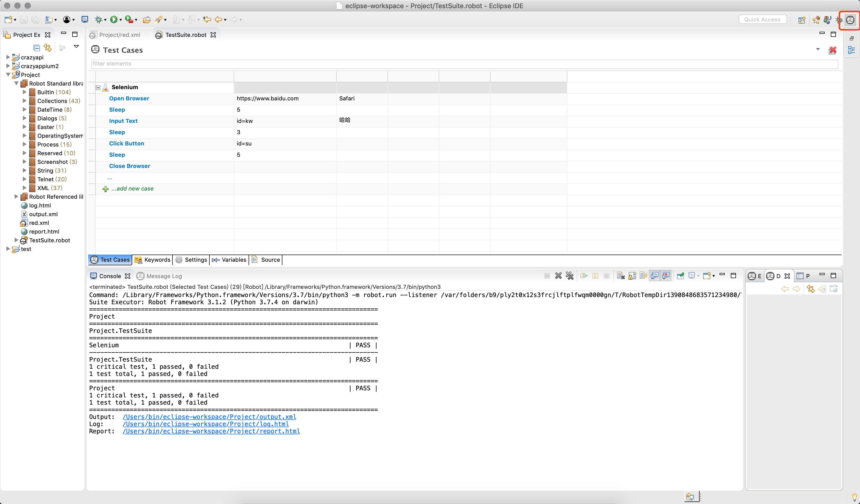The height and width of the screenshot is (504, 860).
Task: Click the green Run button in toolbar
Action: pyautogui.click(x=114, y=19)
